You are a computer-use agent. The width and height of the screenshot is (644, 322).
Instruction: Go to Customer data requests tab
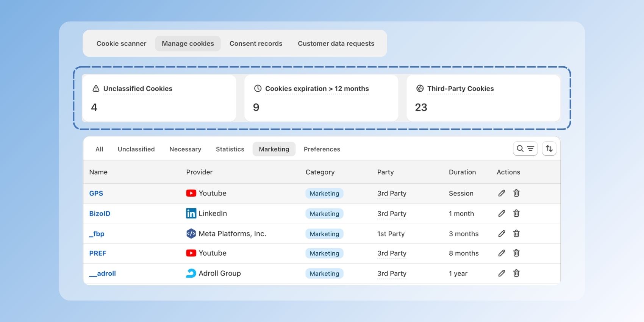[x=336, y=44]
